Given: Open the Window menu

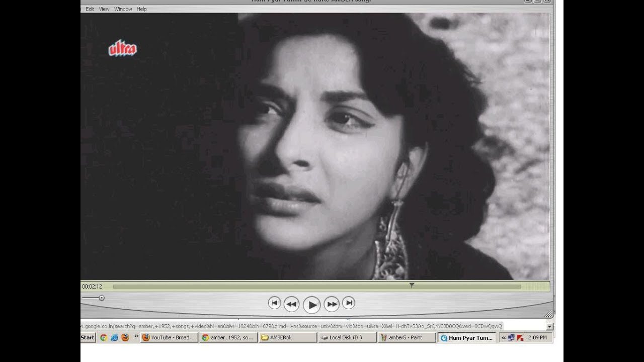Looking at the screenshot, I should [123, 9].
